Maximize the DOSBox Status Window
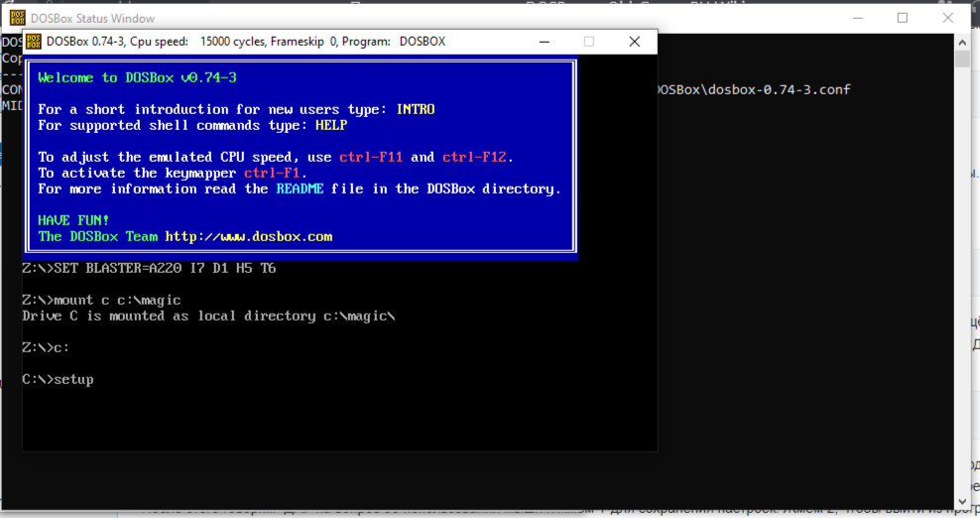 tap(903, 18)
